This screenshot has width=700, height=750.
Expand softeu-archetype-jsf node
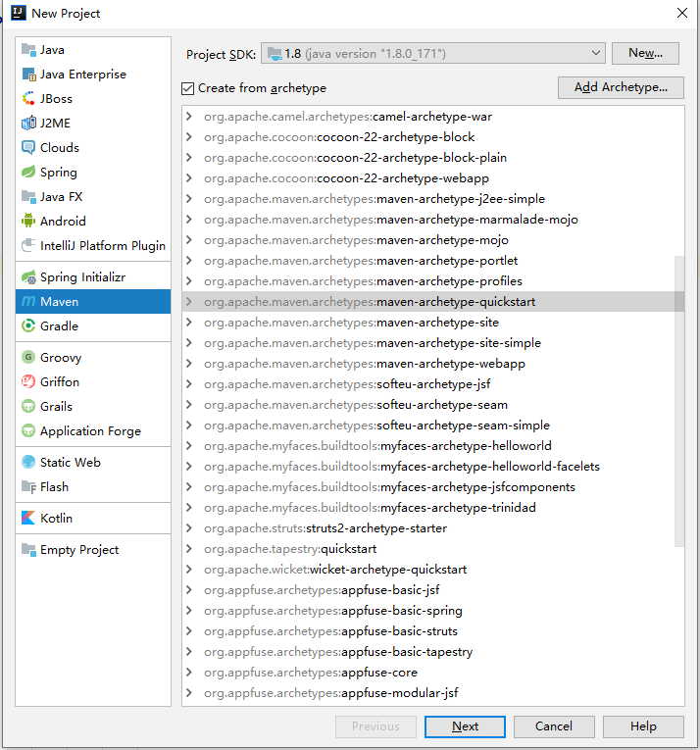[x=189, y=384]
